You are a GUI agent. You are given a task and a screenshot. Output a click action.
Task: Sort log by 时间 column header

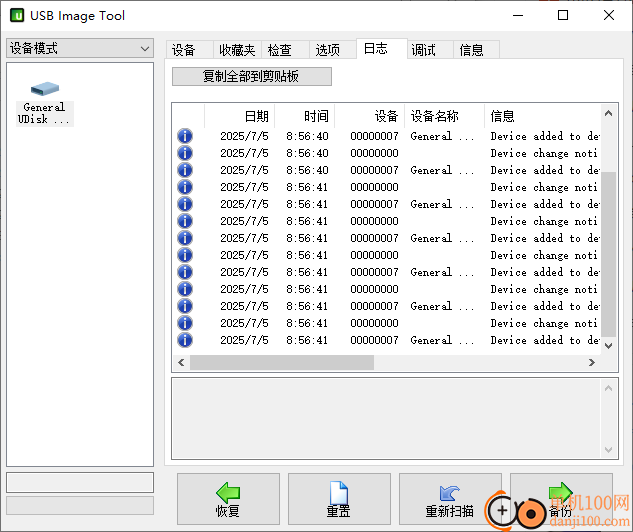point(305,116)
